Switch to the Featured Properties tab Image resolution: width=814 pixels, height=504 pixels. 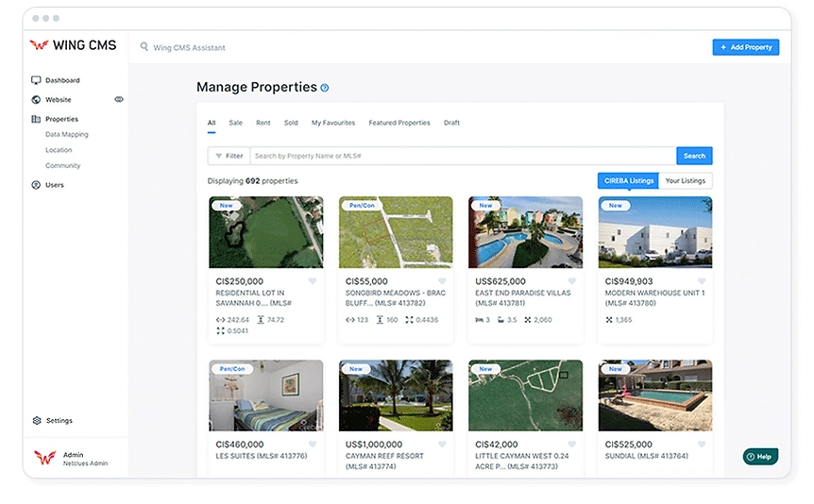pos(399,123)
